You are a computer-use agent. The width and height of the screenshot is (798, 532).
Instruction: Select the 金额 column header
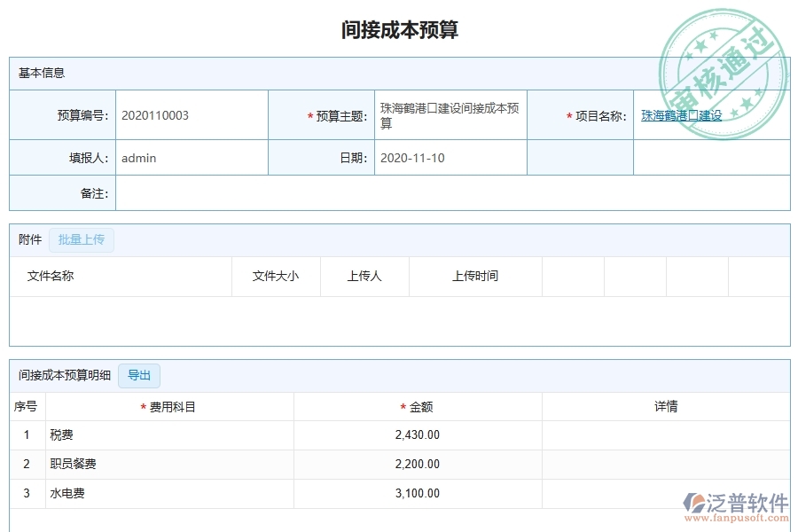coord(418,405)
